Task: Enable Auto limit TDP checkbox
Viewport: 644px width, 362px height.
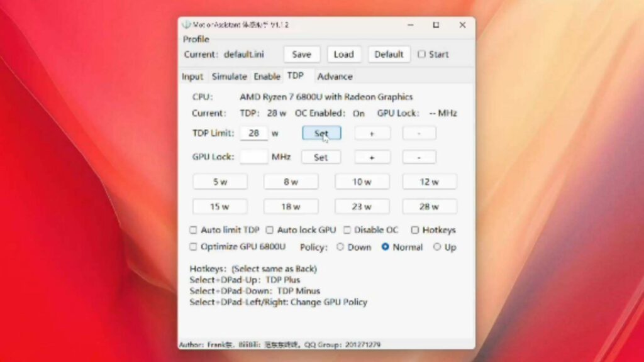Action: (x=193, y=230)
